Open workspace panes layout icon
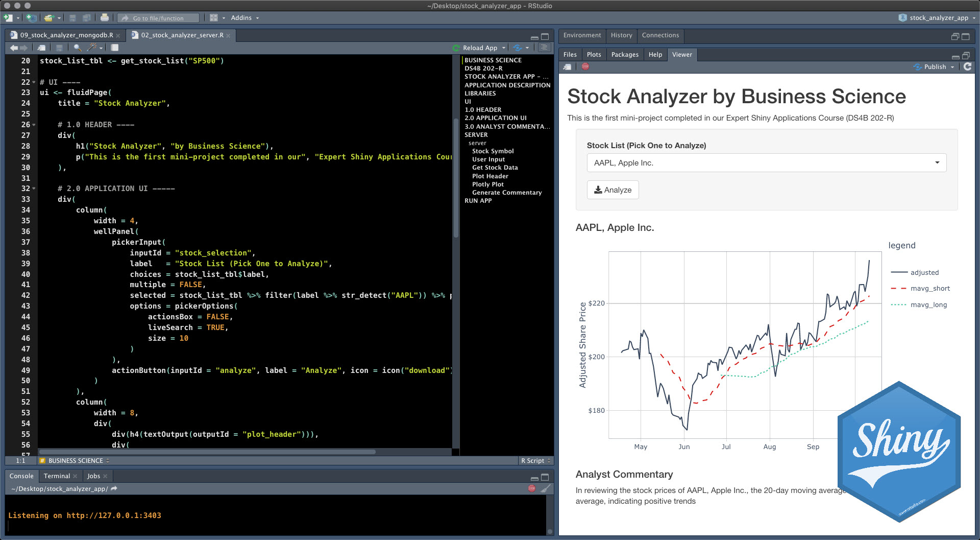This screenshot has height=540, width=980. pos(214,18)
